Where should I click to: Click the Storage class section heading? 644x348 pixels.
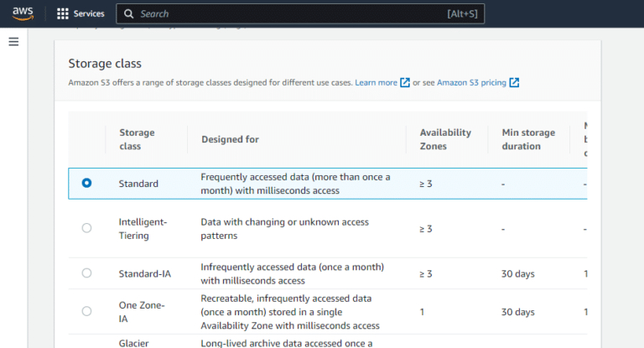tap(105, 64)
